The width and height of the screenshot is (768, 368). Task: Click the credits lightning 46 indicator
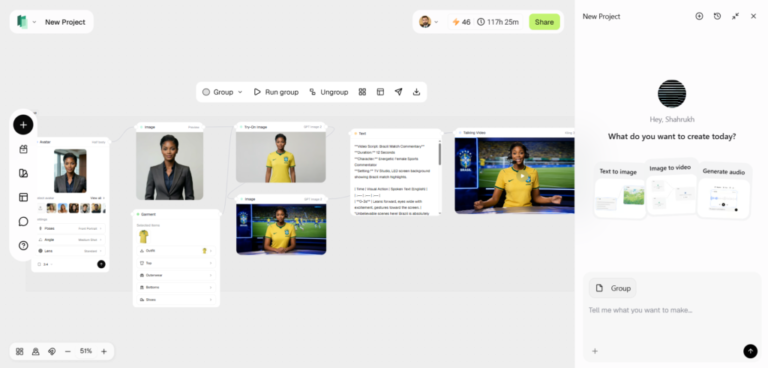click(x=461, y=22)
